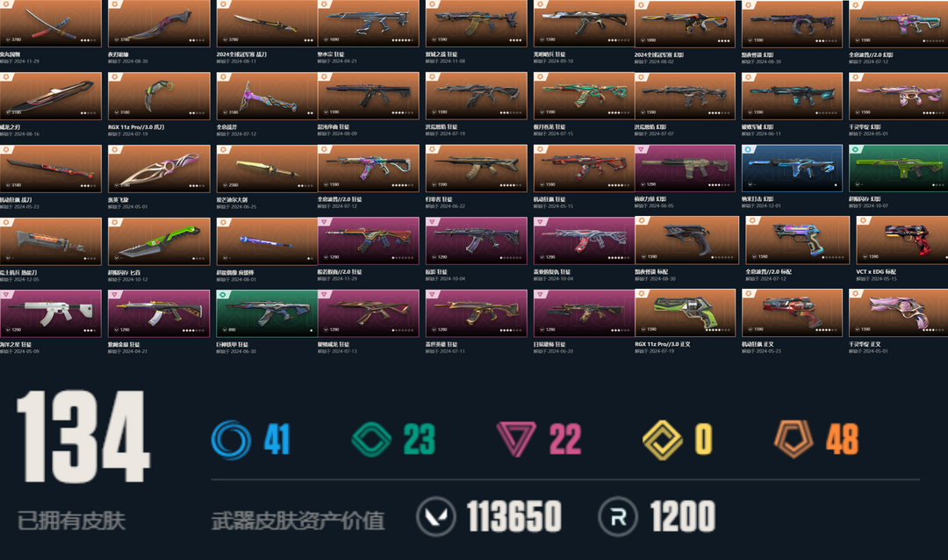Click the orange pentagon Exclusive tier icon
The image size is (948, 560).
pyautogui.click(x=794, y=439)
